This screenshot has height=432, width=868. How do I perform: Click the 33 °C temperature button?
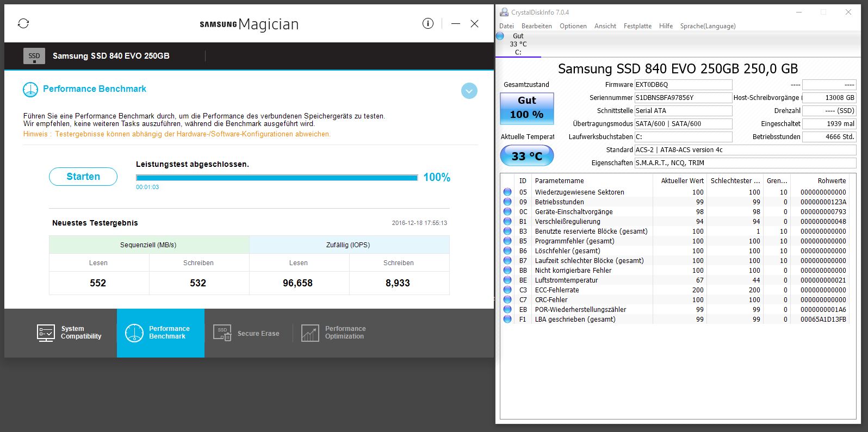pyautogui.click(x=527, y=156)
